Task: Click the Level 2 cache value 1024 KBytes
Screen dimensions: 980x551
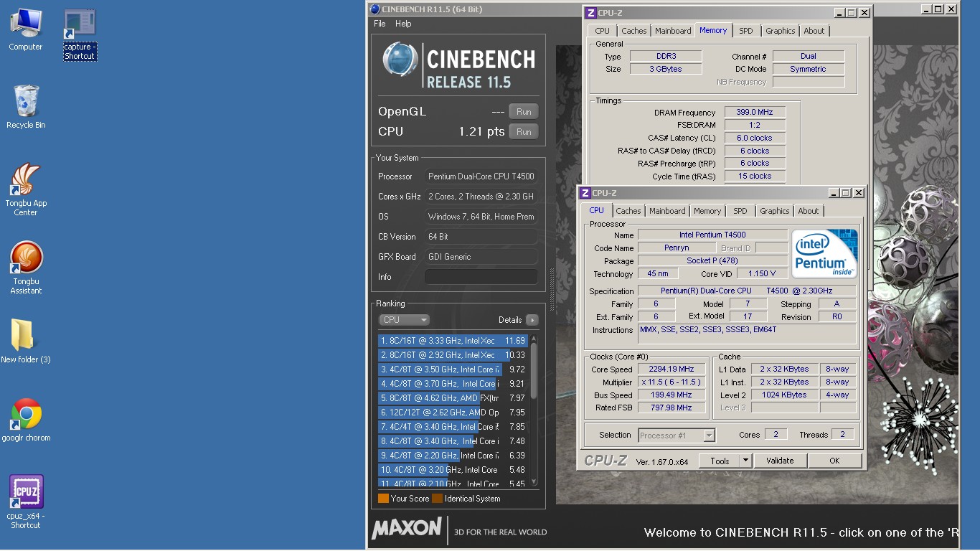Action: (784, 395)
